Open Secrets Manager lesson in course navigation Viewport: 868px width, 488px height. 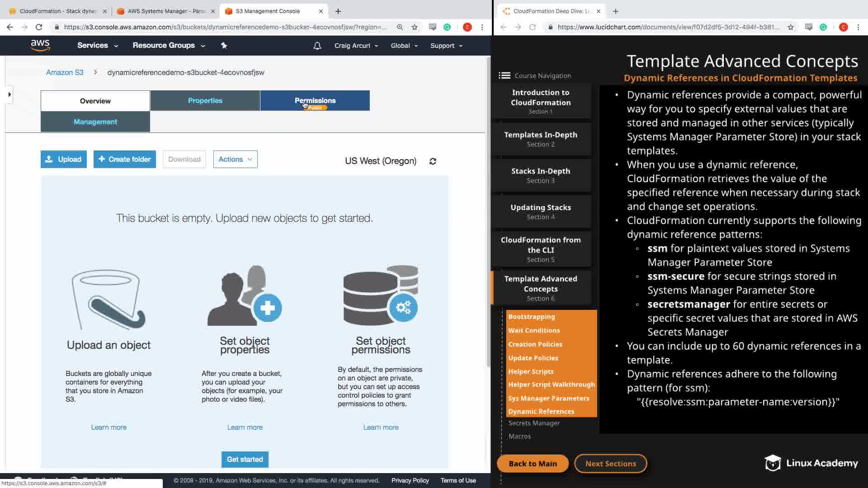[x=534, y=423]
